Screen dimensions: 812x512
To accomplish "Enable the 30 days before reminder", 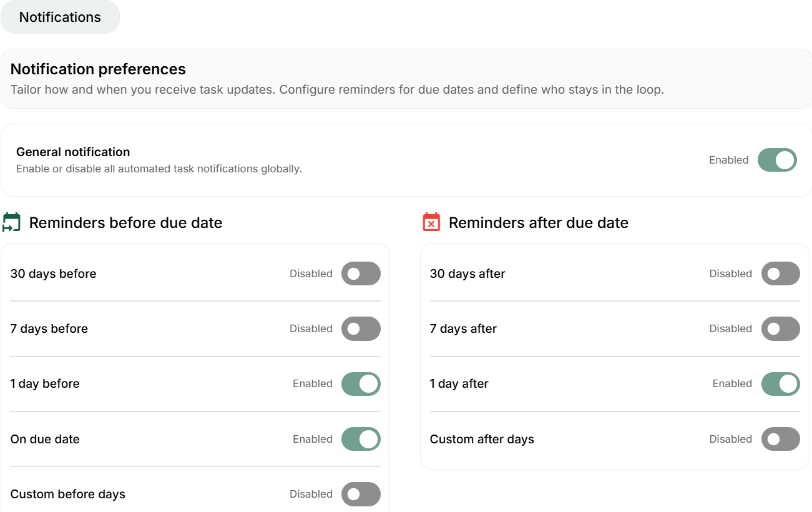I will point(361,273).
